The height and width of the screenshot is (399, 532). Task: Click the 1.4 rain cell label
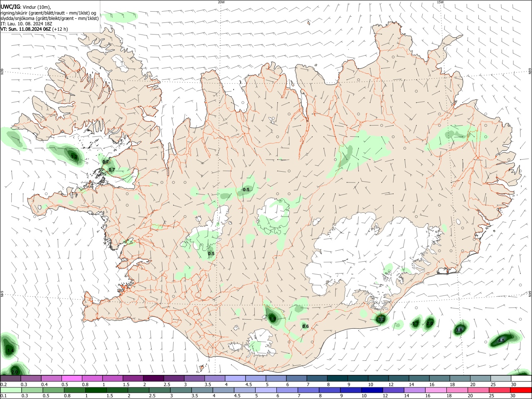(x=10, y=351)
